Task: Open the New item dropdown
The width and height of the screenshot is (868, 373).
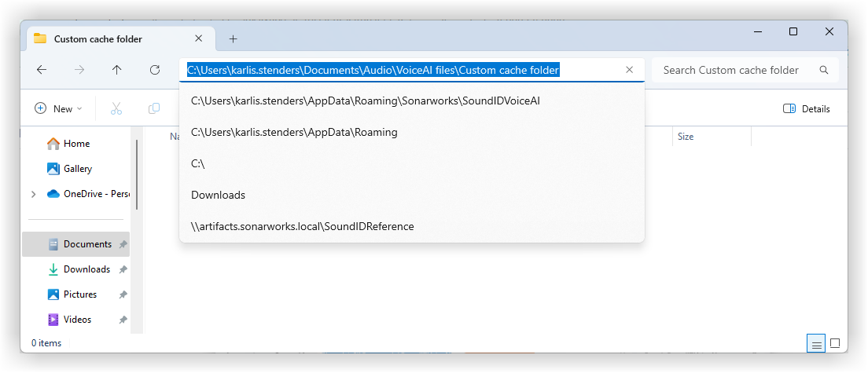Action: click(x=58, y=109)
